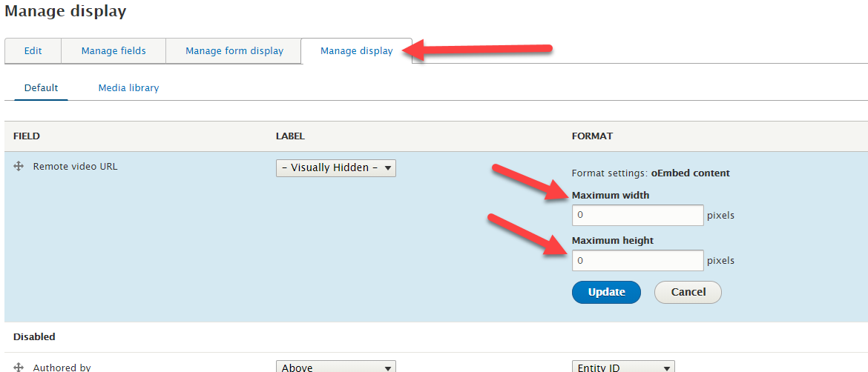Grab the Remote video URL drag handle
Screen dimensions: 868x372
[19, 166]
